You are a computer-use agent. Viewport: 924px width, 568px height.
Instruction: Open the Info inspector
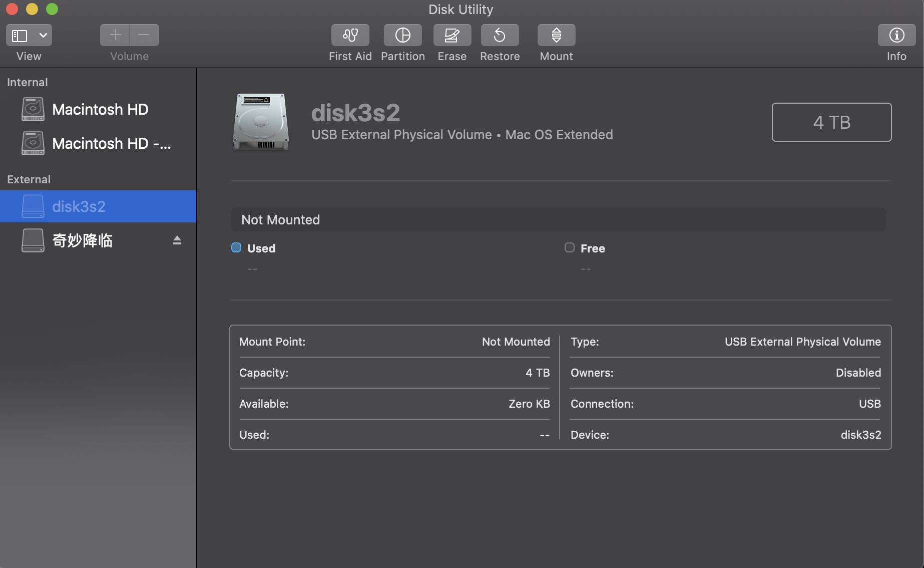(x=896, y=35)
